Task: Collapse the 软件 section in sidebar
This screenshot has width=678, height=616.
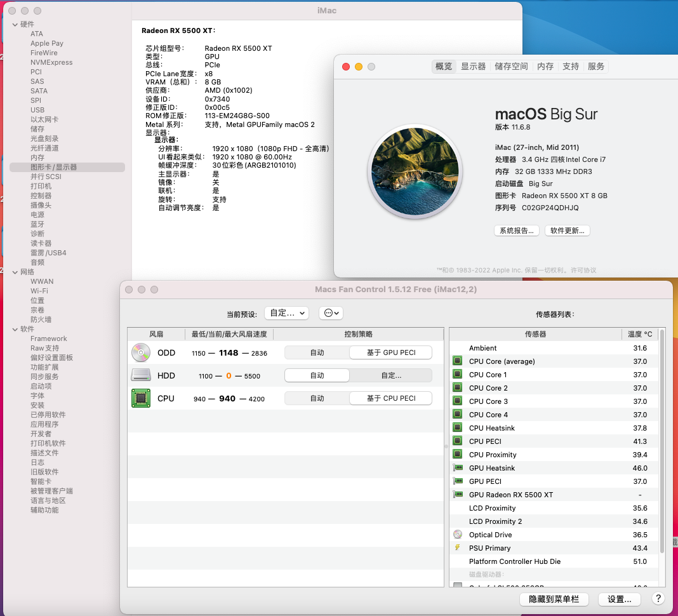Action: coord(15,329)
